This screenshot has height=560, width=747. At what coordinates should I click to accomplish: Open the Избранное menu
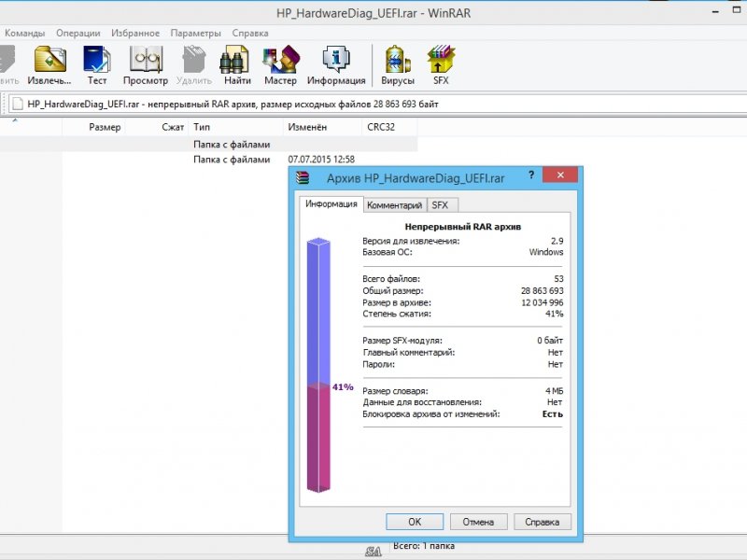click(135, 33)
